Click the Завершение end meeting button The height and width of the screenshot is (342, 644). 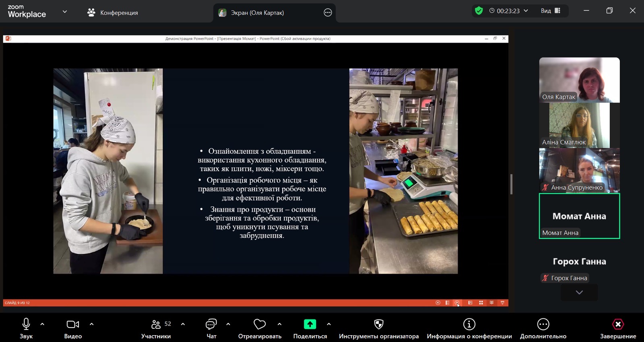(618, 324)
